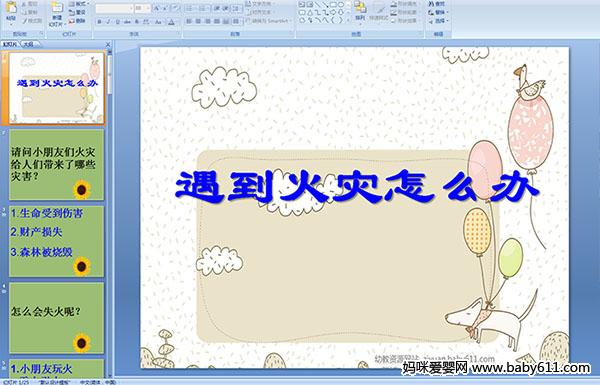Click the Find (查找) button

(437, 4)
